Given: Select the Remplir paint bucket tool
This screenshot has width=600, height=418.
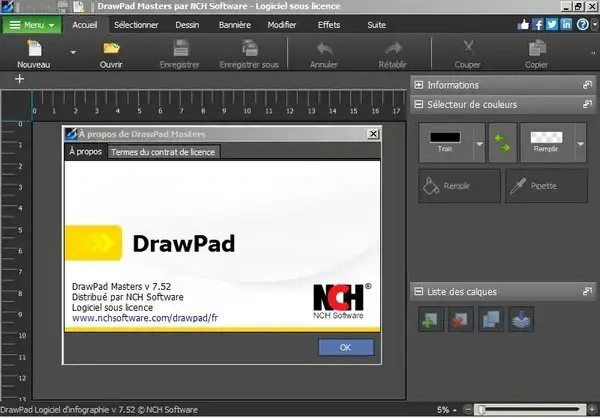Looking at the screenshot, I should pos(458,185).
